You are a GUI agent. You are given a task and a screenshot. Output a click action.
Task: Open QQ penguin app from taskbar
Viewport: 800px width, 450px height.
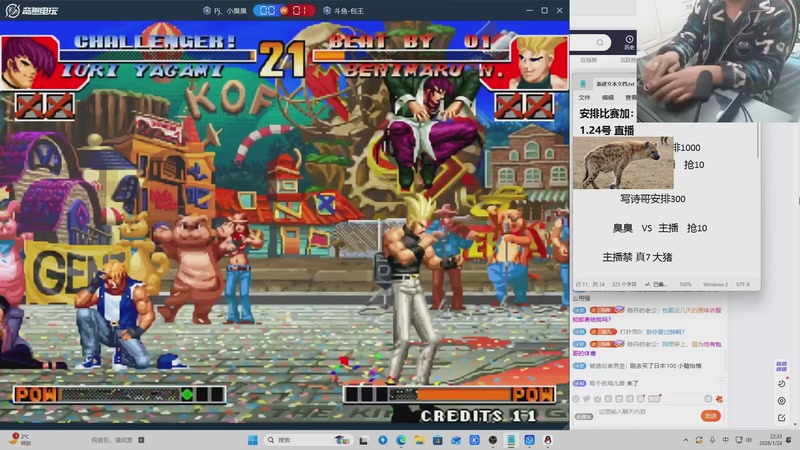[x=548, y=440]
